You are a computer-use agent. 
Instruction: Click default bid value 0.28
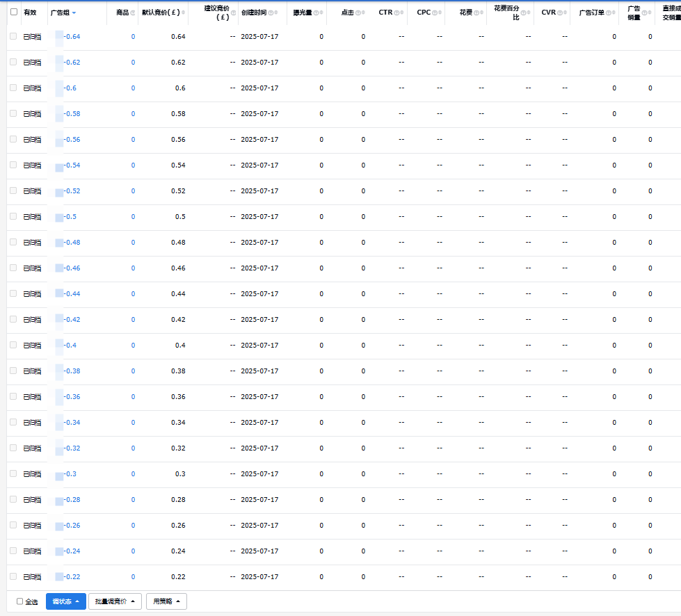click(178, 500)
